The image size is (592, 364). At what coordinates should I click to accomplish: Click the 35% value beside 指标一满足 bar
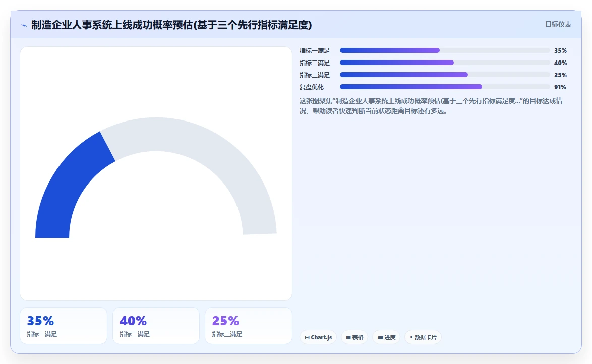click(x=560, y=50)
